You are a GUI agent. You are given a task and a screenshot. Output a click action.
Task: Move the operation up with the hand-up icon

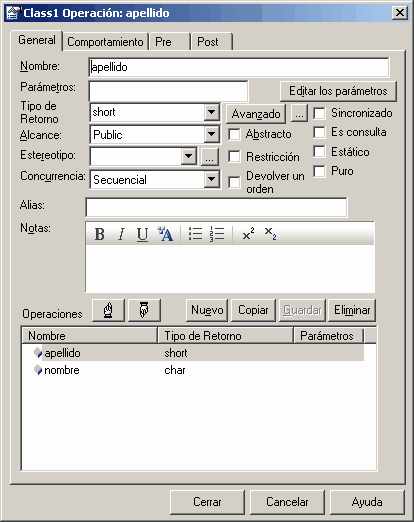[x=108, y=310]
